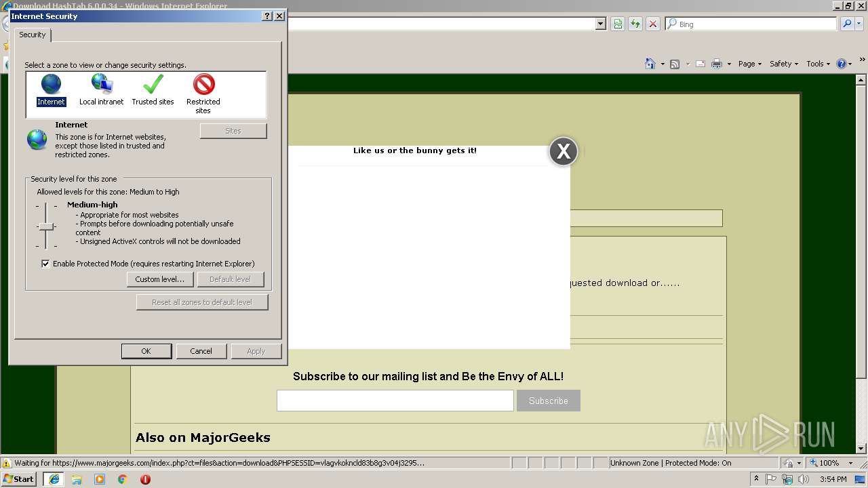Switch to the Security tab
868x488 pixels.
[33, 35]
